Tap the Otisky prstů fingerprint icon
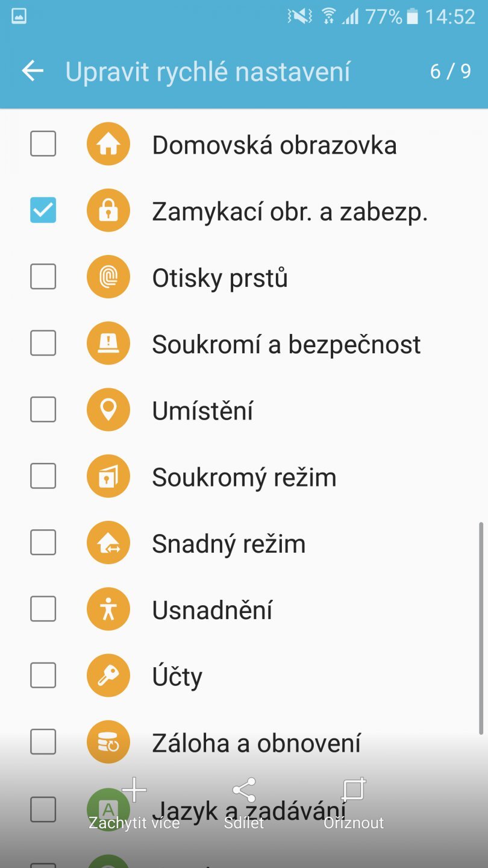 click(108, 277)
